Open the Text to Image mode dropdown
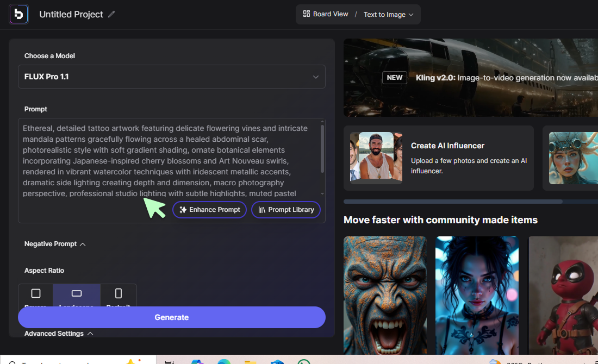 coord(388,15)
